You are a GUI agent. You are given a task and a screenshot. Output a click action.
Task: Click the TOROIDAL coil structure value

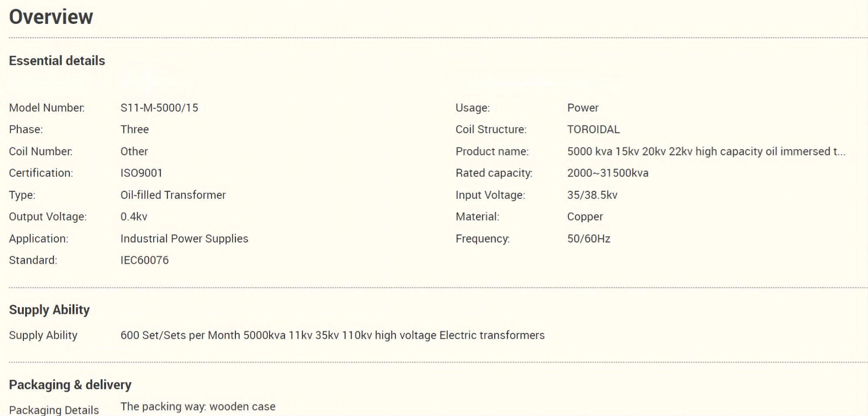click(x=593, y=129)
